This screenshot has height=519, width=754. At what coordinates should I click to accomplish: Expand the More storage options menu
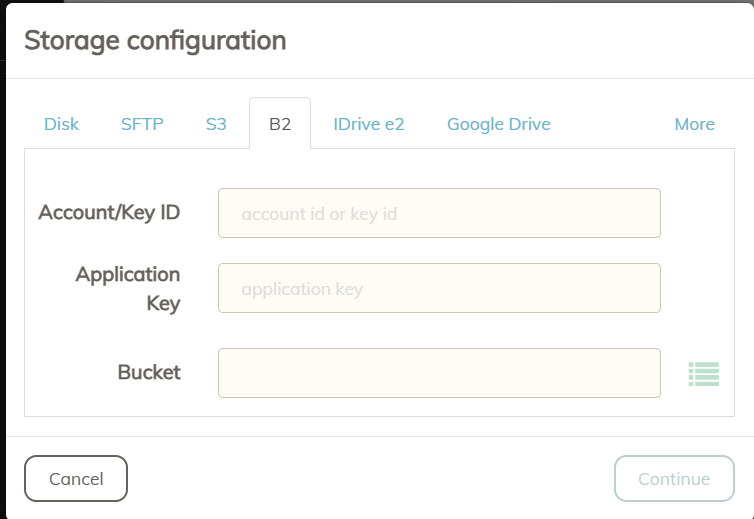(694, 124)
